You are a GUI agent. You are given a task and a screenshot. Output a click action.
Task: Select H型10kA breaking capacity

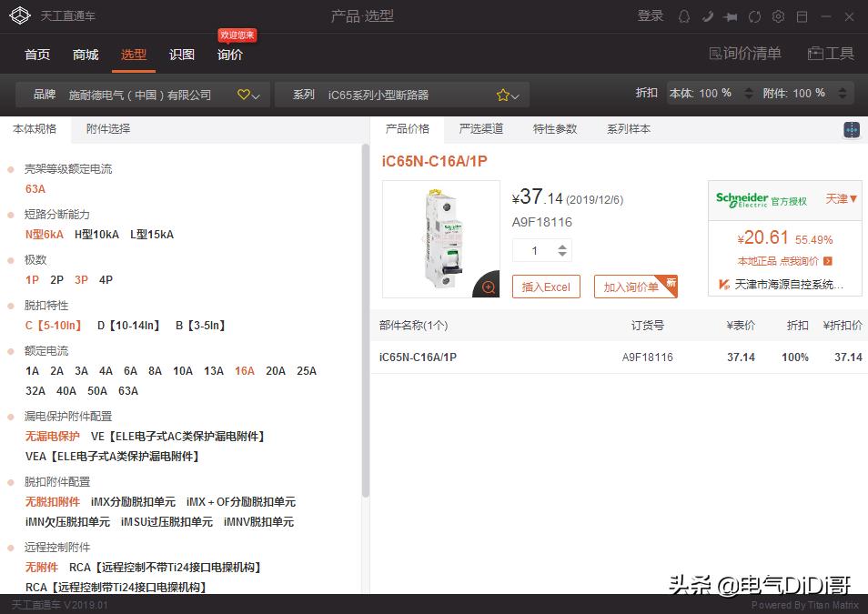pyautogui.click(x=96, y=234)
